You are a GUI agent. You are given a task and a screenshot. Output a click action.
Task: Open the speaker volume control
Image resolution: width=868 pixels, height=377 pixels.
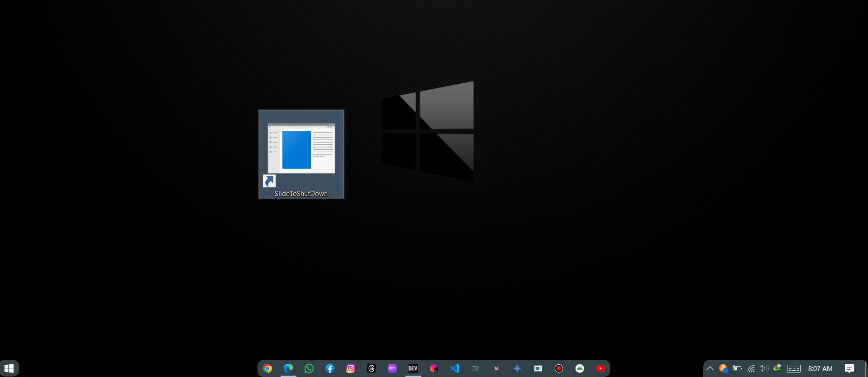point(764,368)
